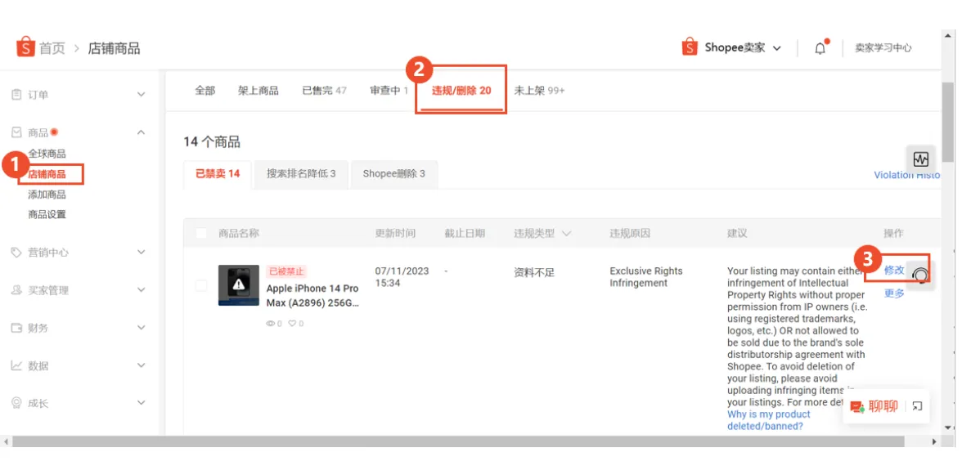Screen dimensions: 980x461
Task: Click the horizontal scrollbar thumb
Action: pyautogui.click(x=457, y=441)
